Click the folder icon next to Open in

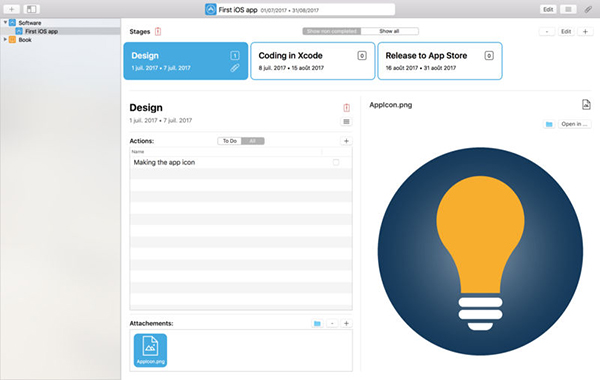549,124
